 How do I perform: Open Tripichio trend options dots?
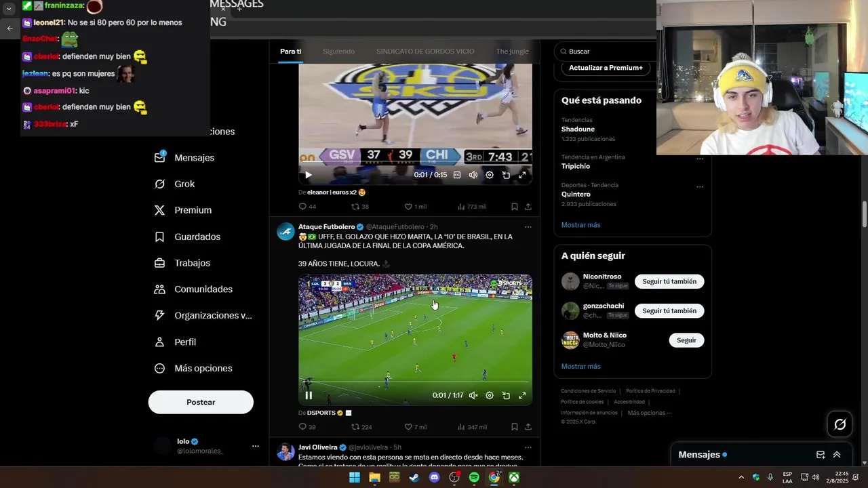(x=700, y=159)
